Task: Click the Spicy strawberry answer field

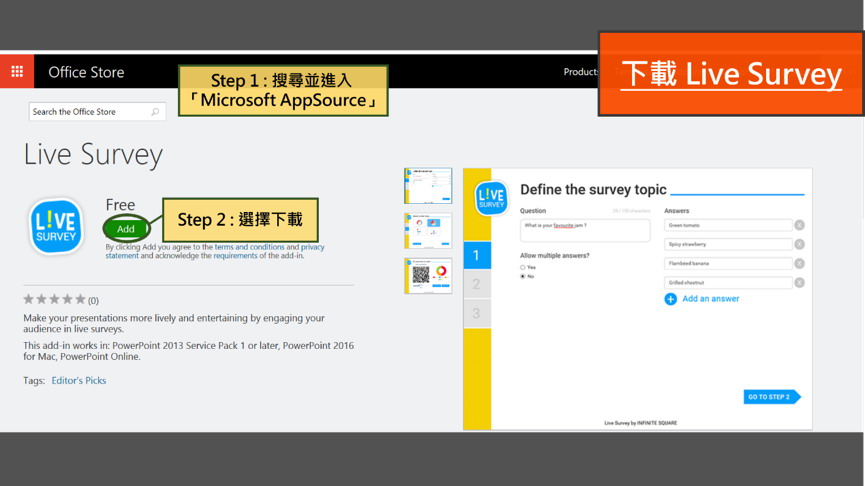Action: 728,244
